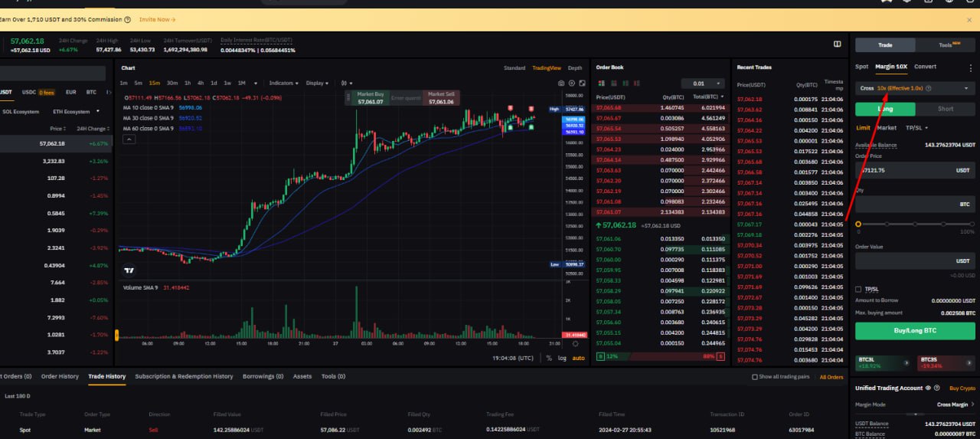Viewport: 980px width, 439px height.
Task: Open chart settings gear icon
Action: tap(572, 83)
